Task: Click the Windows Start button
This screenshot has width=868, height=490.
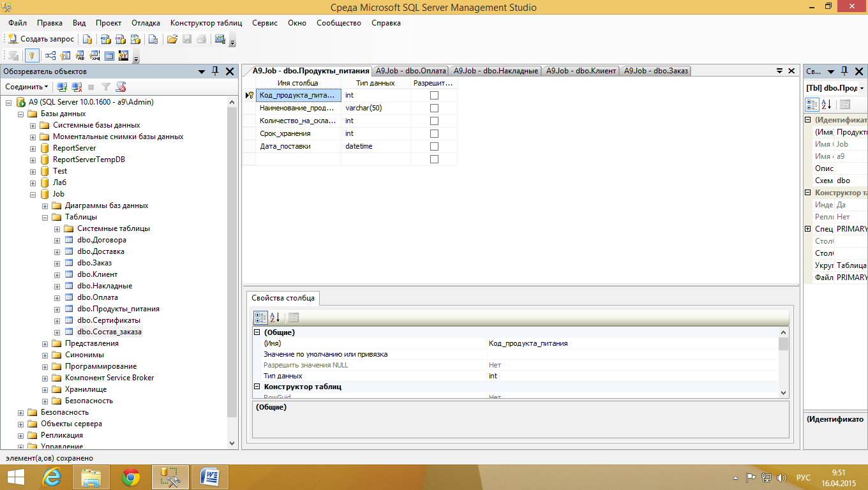Action: point(16,477)
